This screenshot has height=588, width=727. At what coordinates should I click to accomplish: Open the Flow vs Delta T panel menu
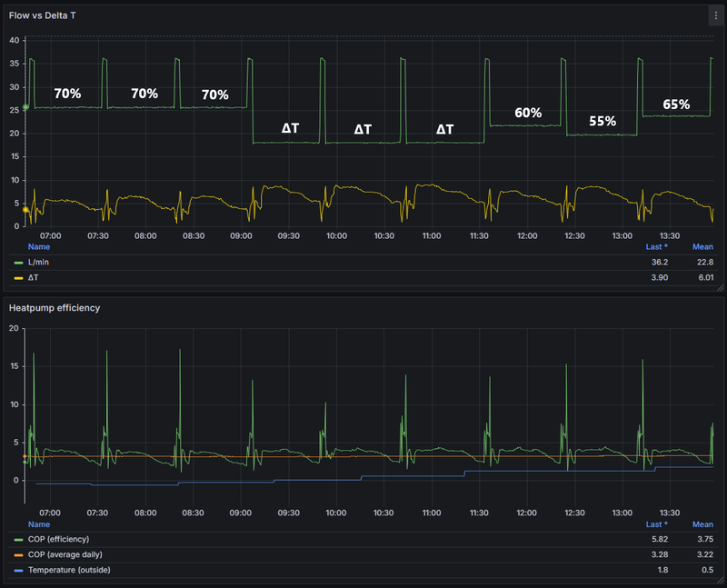[713, 15]
